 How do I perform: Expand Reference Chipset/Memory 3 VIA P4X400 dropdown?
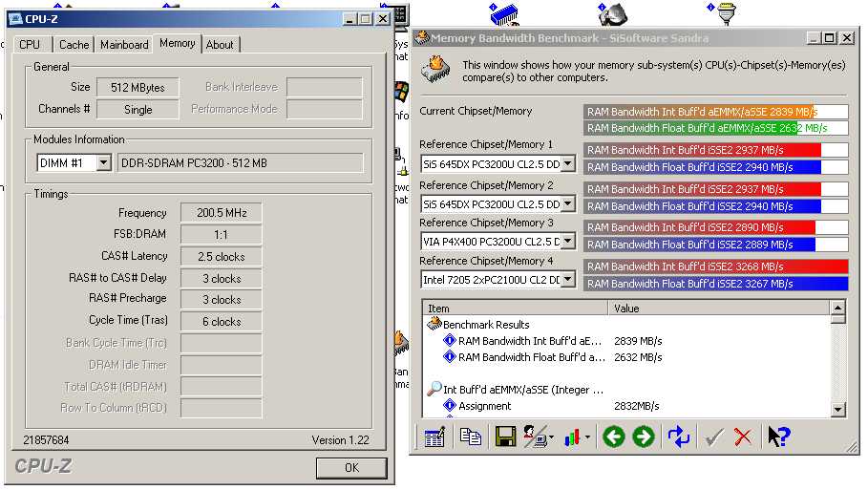[568, 241]
